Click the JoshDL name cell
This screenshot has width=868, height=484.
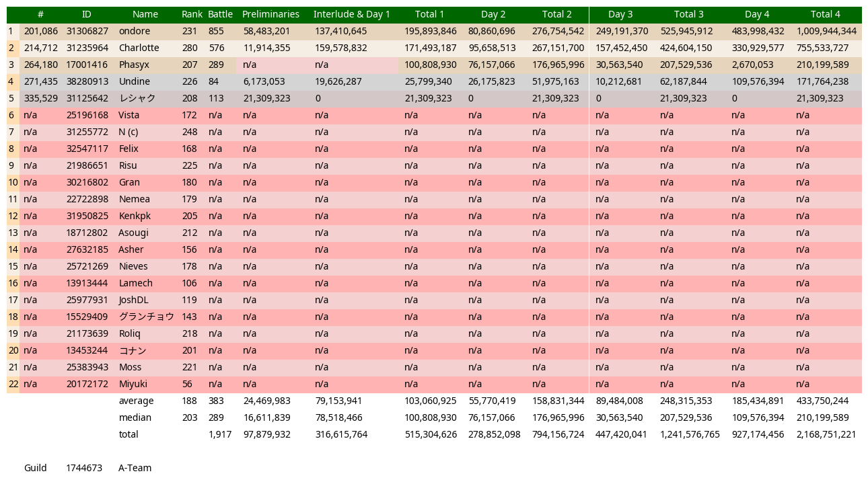pyautogui.click(x=134, y=300)
